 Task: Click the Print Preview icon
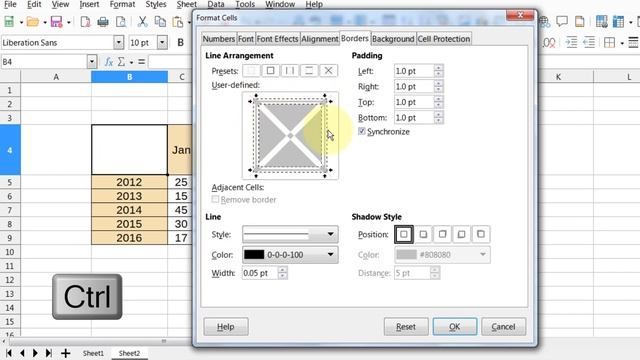121,22
